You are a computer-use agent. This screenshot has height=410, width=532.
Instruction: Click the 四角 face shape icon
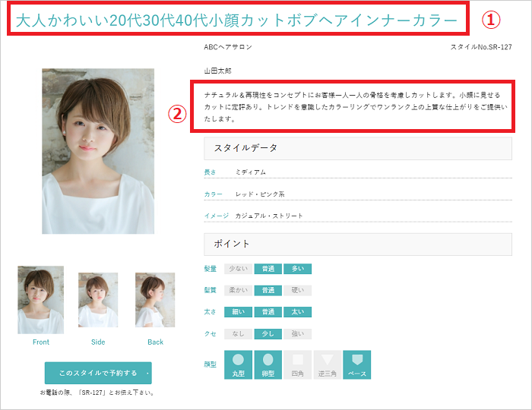[298, 364]
